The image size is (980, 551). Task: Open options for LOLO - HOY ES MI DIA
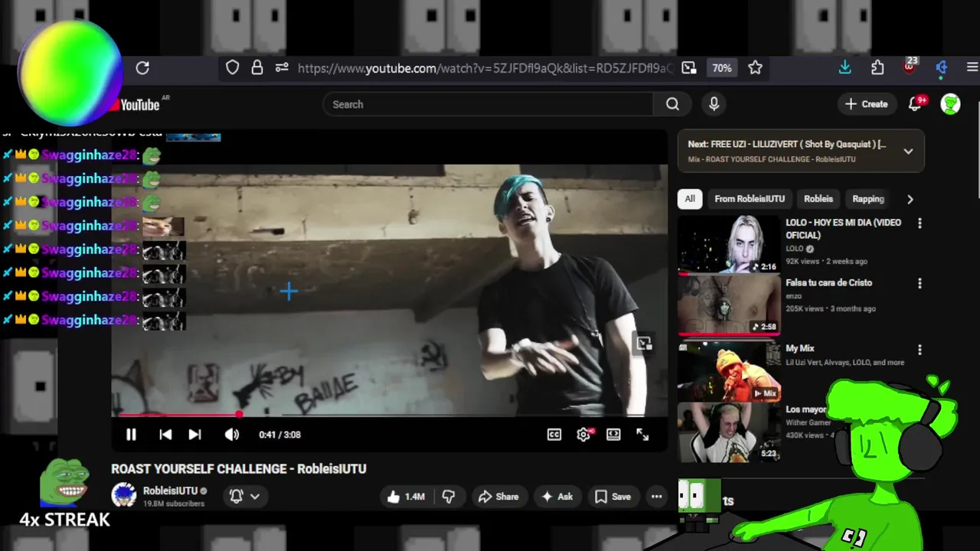(920, 223)
